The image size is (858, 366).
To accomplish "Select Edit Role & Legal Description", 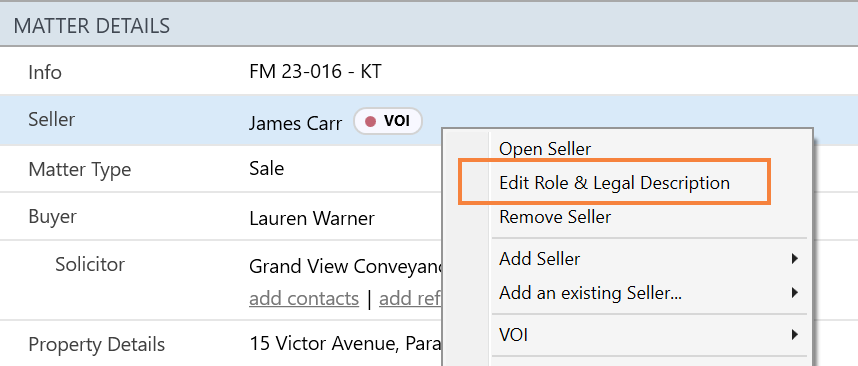I will coord(614,182).
